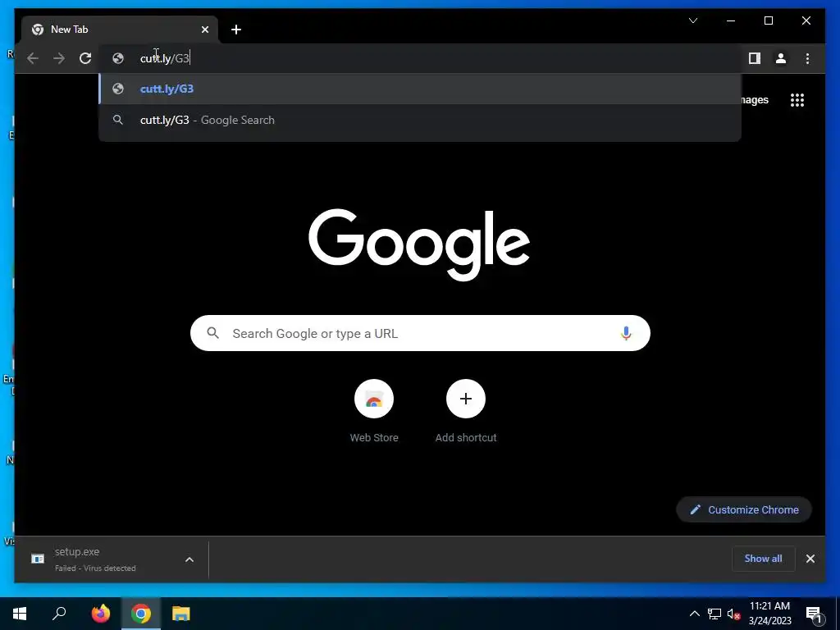This screenshot has width=840, height=630.
Task: Click the Customize Chrome button
Action: [x=743, y=509]
